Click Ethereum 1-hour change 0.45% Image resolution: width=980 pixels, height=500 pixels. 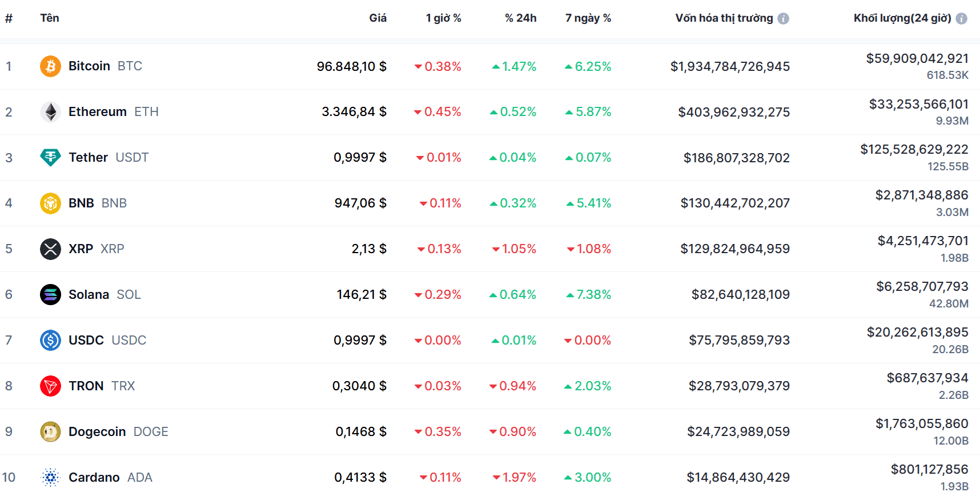(x=437, y=112)
